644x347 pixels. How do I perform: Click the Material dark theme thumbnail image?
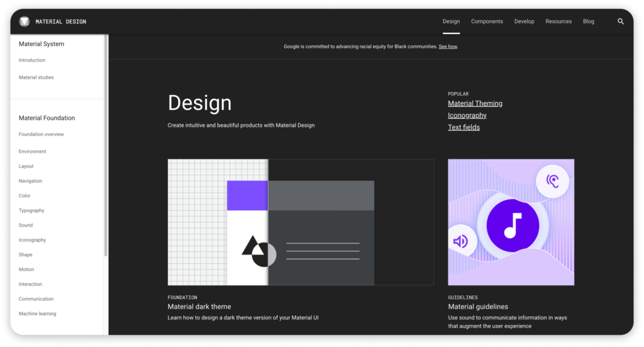[301, 222]
